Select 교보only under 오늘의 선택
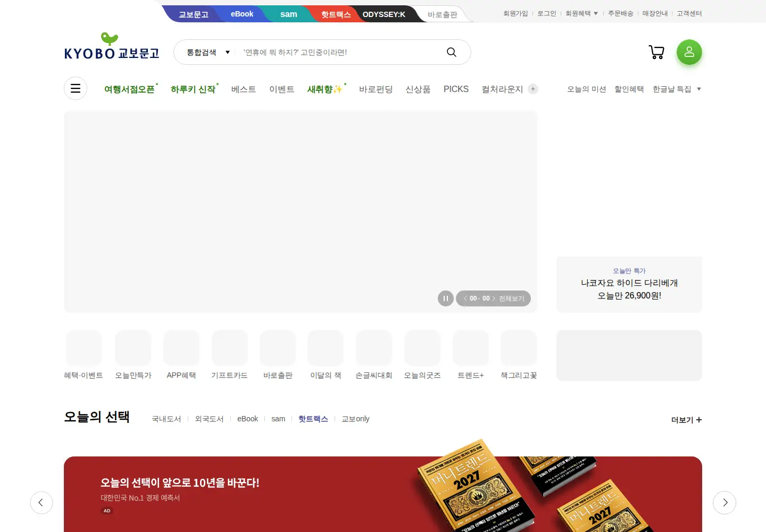Image resolution: width=766 pixels, height=532 pixels. [x=355, y=419]
